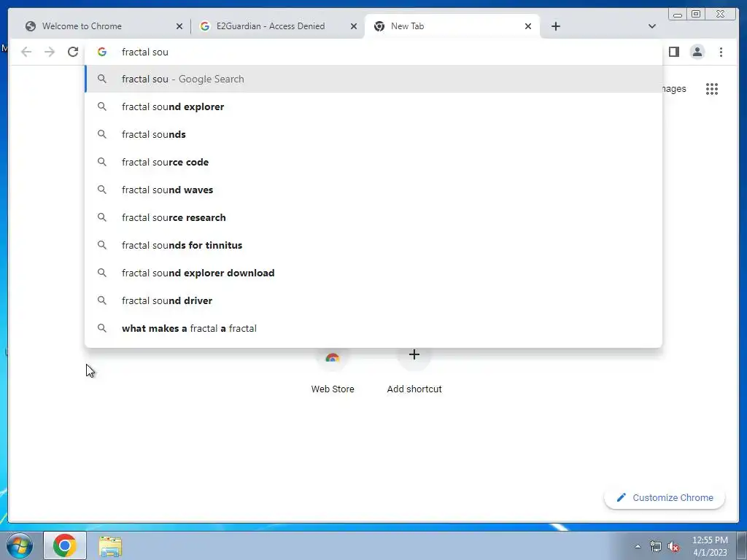Click Google icon in address bar
Image resolution: width=747 pixels, height=560 pixels.
click(x=102, y=52)
